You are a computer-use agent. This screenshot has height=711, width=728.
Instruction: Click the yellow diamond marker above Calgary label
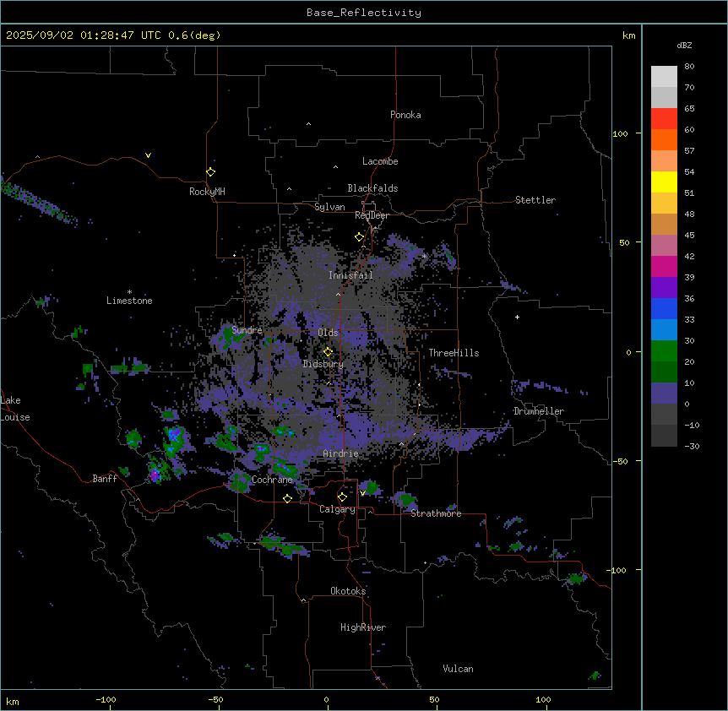tap(342, 497)
